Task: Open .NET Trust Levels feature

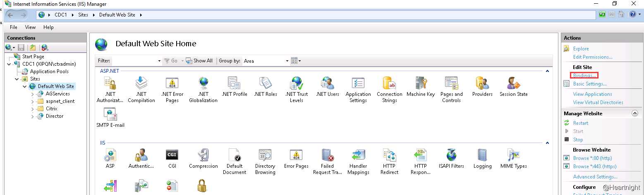Action: click(x=297, y=90)
